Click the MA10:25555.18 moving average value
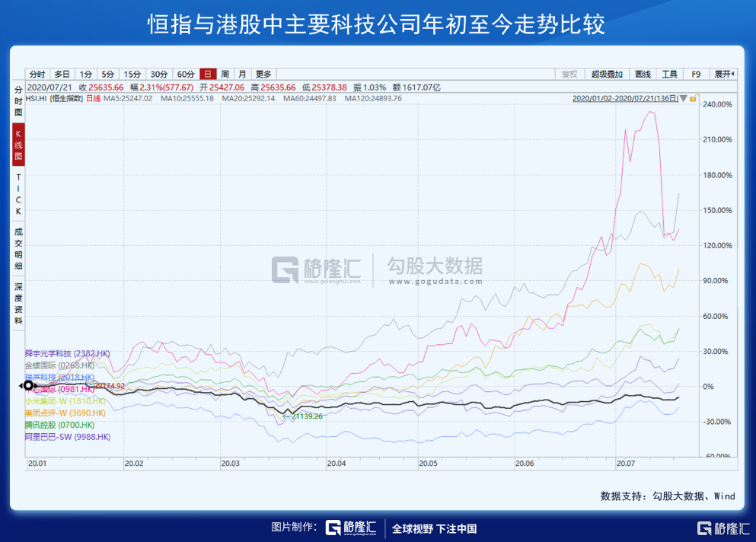This screenshot has width=756, height=542. [187, 98]
